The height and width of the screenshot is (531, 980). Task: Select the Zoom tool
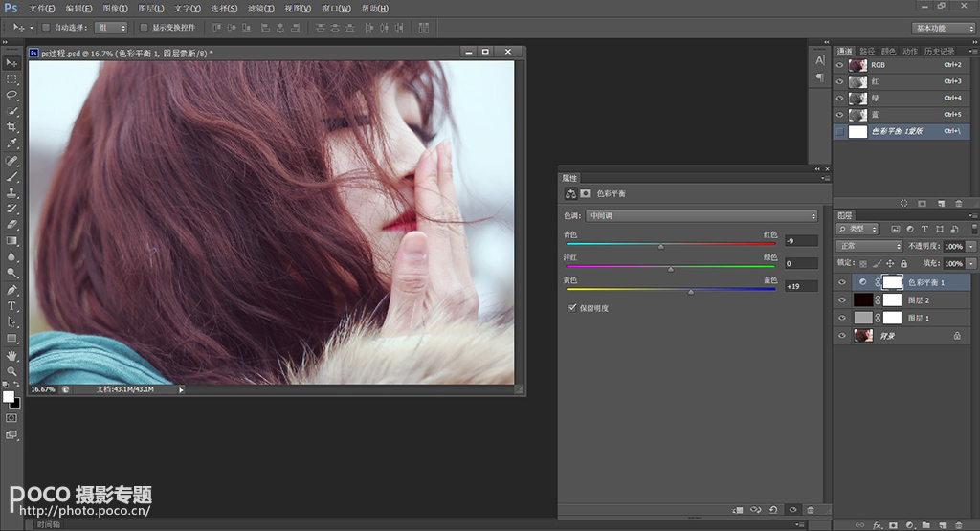pyautogui.click(x=11, y=371)
